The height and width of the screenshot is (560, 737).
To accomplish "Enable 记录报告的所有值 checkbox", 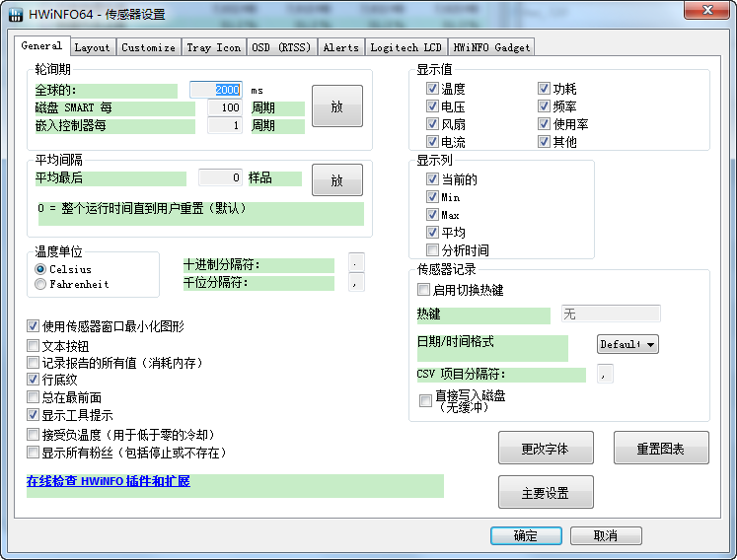I will click(33, 363).
